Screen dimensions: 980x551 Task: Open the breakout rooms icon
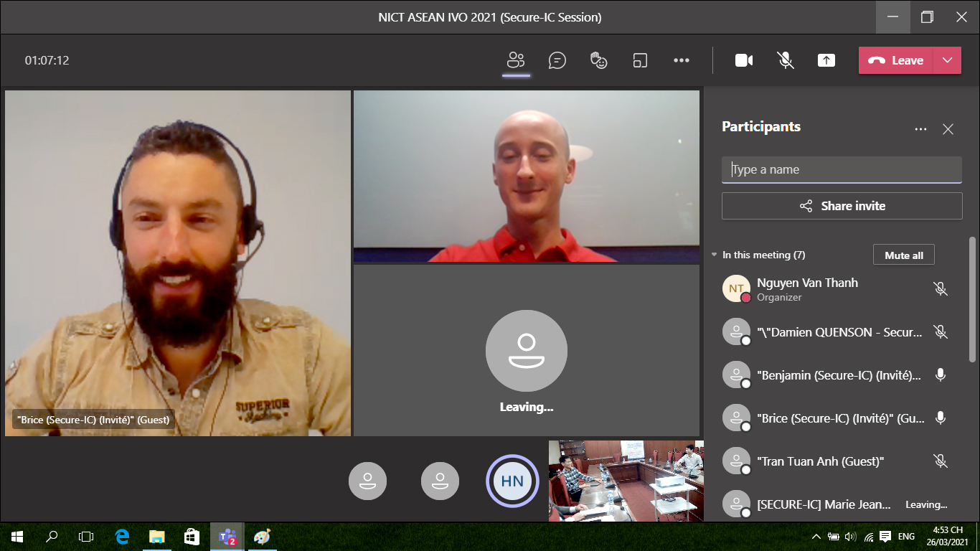coord(640,61)
